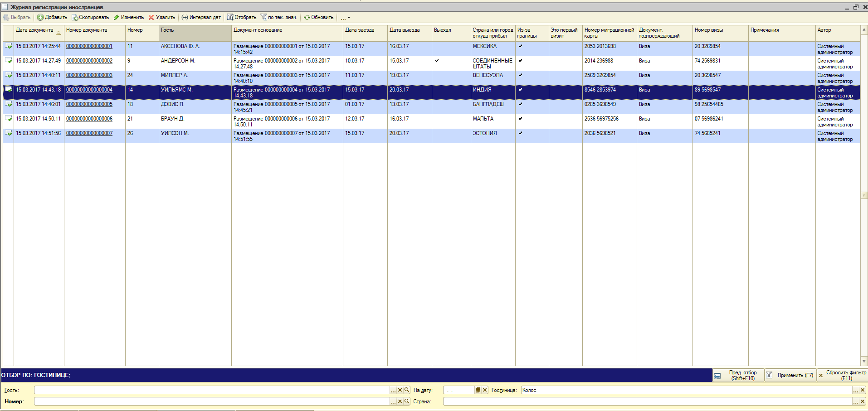Click search magnifier in Гость filter field
The image size is (868, 411).
click(x=407, y=390)
